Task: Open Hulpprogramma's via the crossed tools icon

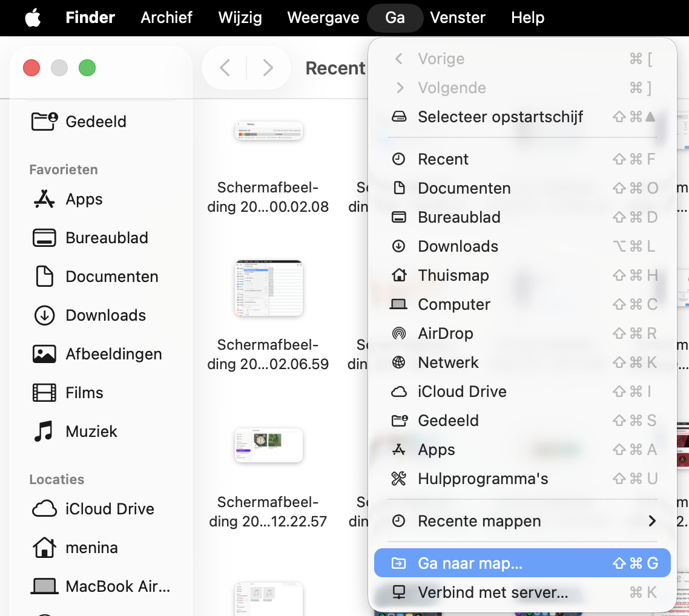Action: (483, 478)
